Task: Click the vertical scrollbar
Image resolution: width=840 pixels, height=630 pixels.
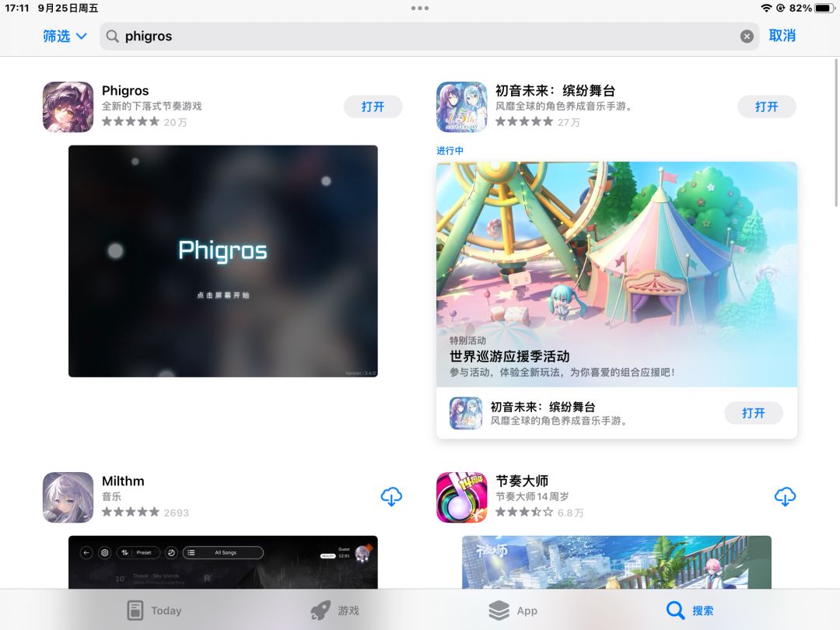Action: click(836, 132)
